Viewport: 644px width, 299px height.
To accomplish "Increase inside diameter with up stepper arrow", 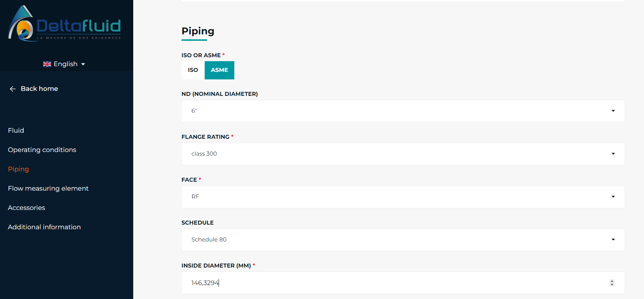I will tap(612, 281).
